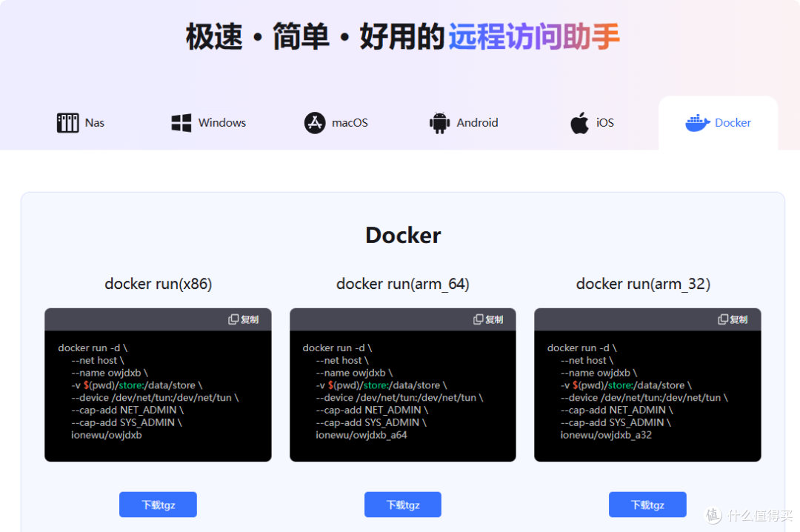Open the iOS tab
800x532 pixels.
592,122
